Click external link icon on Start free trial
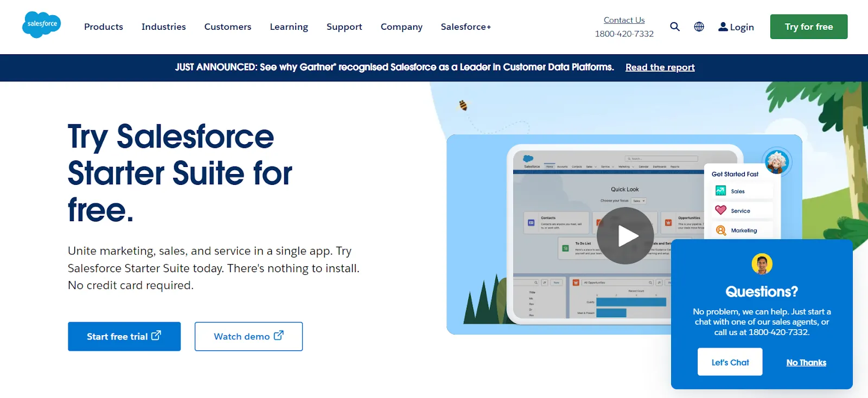The image size is (868, 398). [x=156, y=336]
